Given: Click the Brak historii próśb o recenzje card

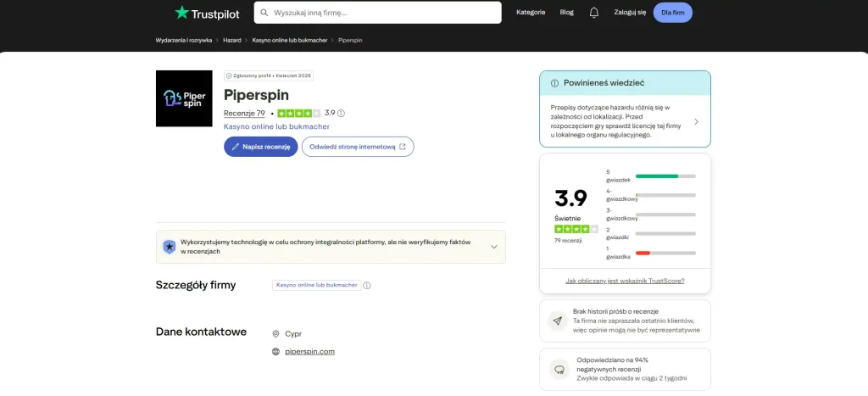Looking at the screenshot, I should click(x=625, y=321).
